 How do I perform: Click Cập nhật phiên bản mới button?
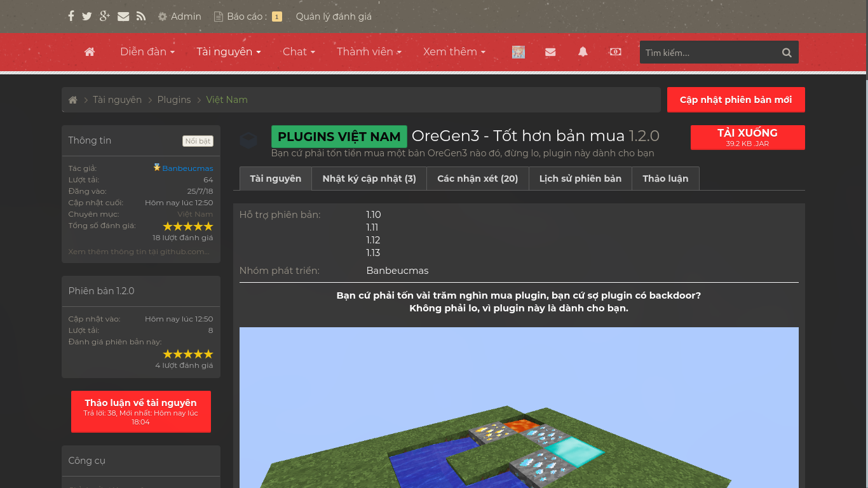click(736, 100)
